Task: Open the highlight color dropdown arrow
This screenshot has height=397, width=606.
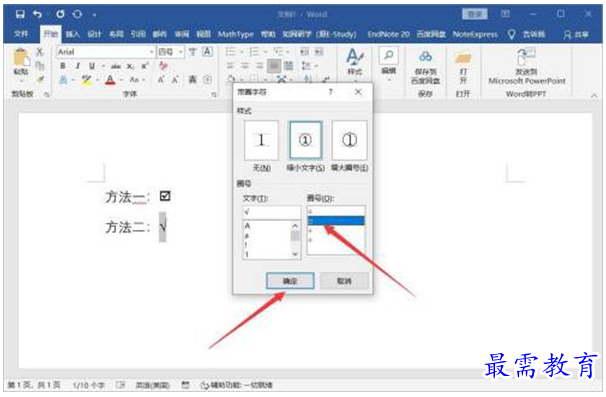Action: [97, 80]
